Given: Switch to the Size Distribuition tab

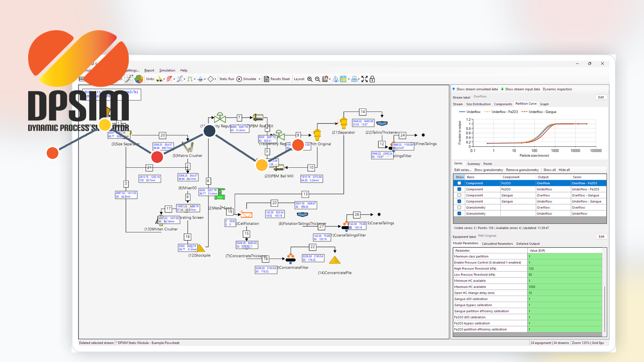Looking at the screenshot, I should (478, 104).
